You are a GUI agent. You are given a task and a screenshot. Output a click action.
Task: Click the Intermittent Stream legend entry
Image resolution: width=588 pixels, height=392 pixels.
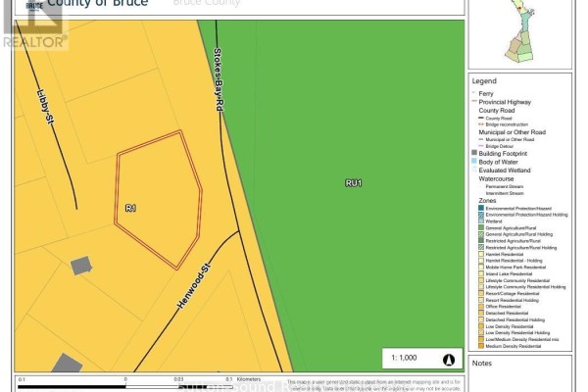pos(505,193)
